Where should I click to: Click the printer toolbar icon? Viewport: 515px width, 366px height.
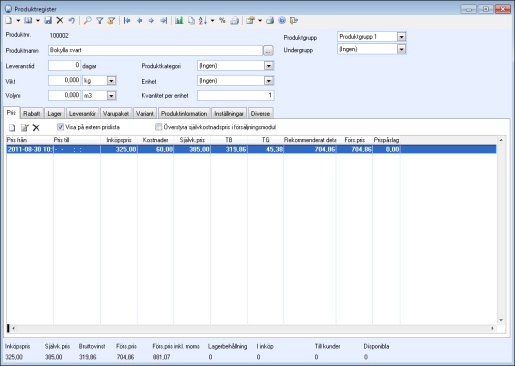click(x=235, y=21)
